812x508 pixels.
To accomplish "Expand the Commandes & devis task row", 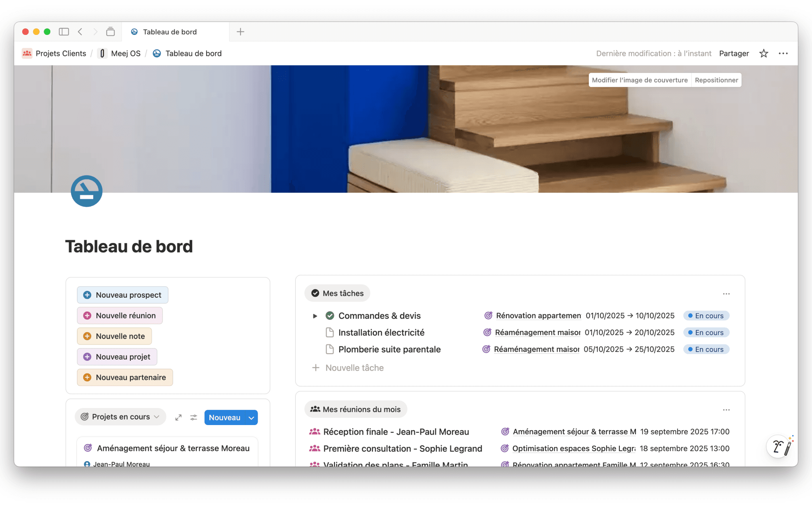I will [x=315, y=316].
